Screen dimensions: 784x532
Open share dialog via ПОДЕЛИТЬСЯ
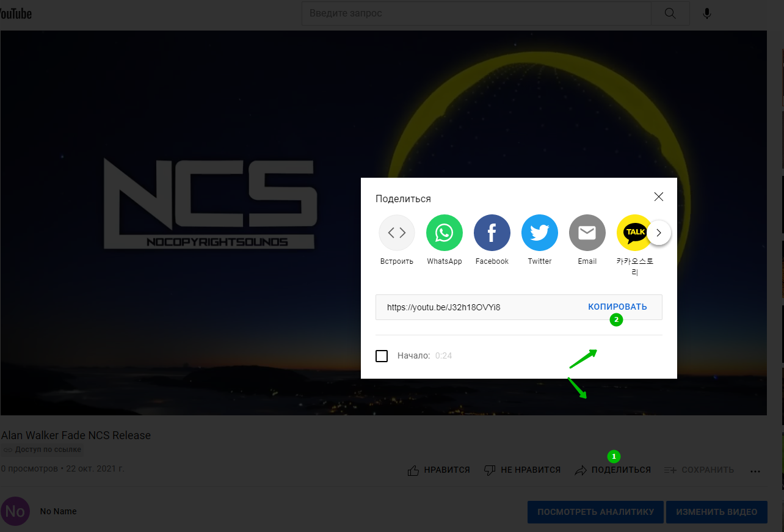pos(612,470)
